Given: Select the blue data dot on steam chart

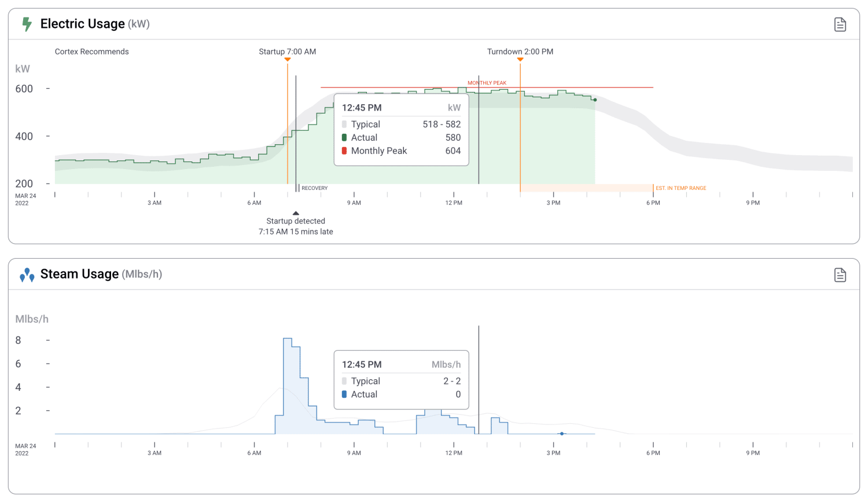Looking at the screenshot, I should tap(562, 434).
